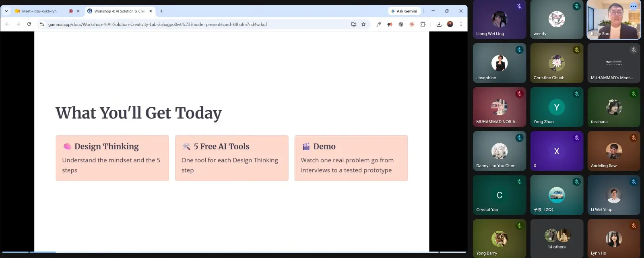Viewport: 644px width, 258px height.
Task: Click Christine Chuah's muted mic icon
Action: [576, 50]
